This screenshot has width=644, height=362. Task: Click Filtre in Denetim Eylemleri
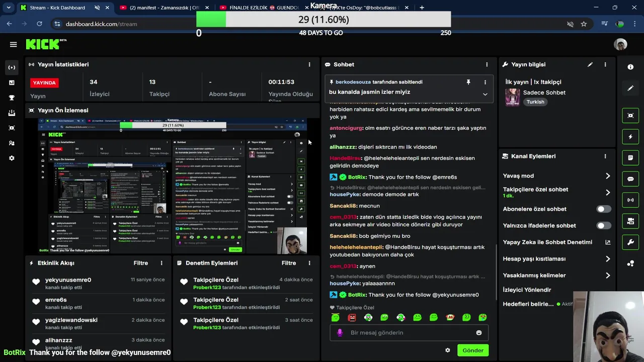pyautogui.click(x=289, y=263)
